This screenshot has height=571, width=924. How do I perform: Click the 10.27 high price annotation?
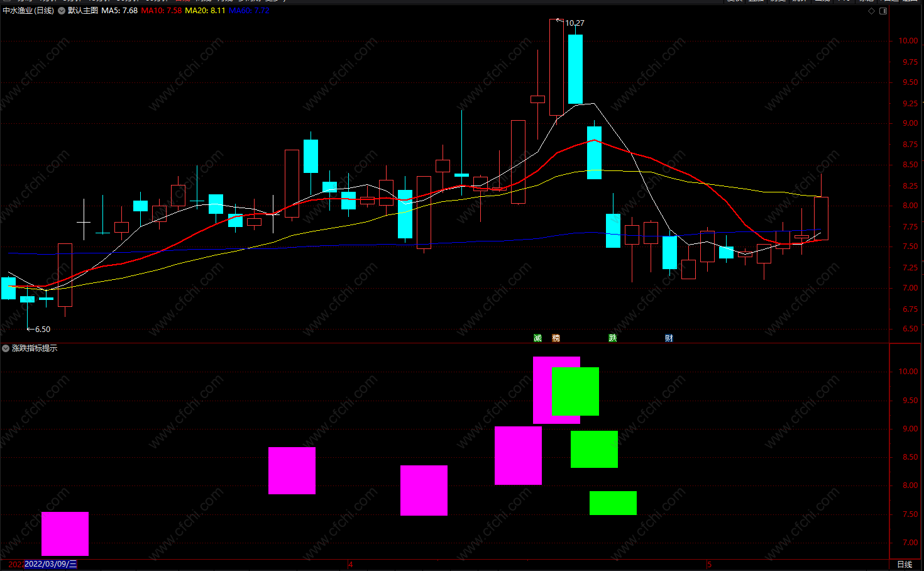[575, 23]
